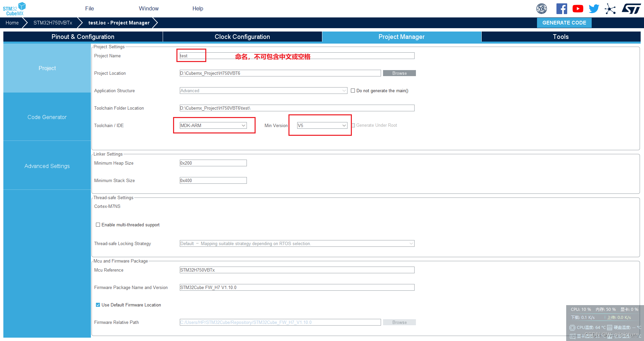Viewport: 644px width, 341px height.
Task: Click the Toolchain Folder Location field
Action: click(297, 108)
